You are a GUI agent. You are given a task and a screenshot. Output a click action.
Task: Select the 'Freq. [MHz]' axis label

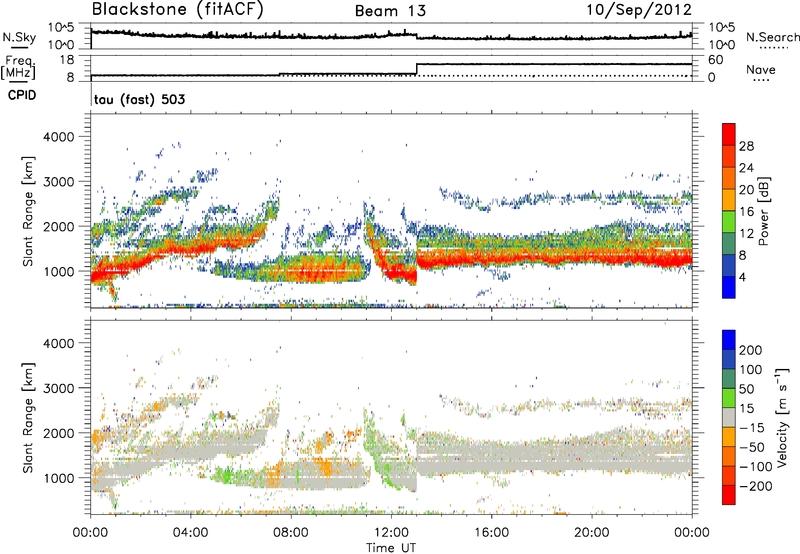pyautogui.click(x=18, y=68)
